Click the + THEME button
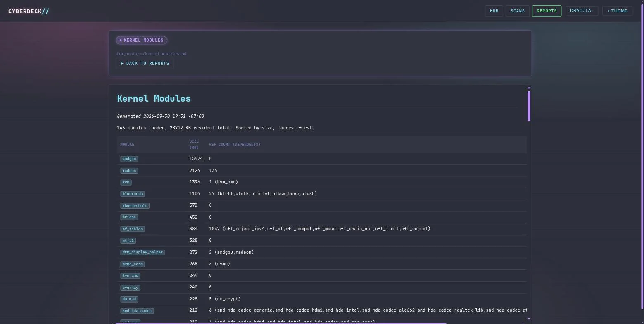 617,11
